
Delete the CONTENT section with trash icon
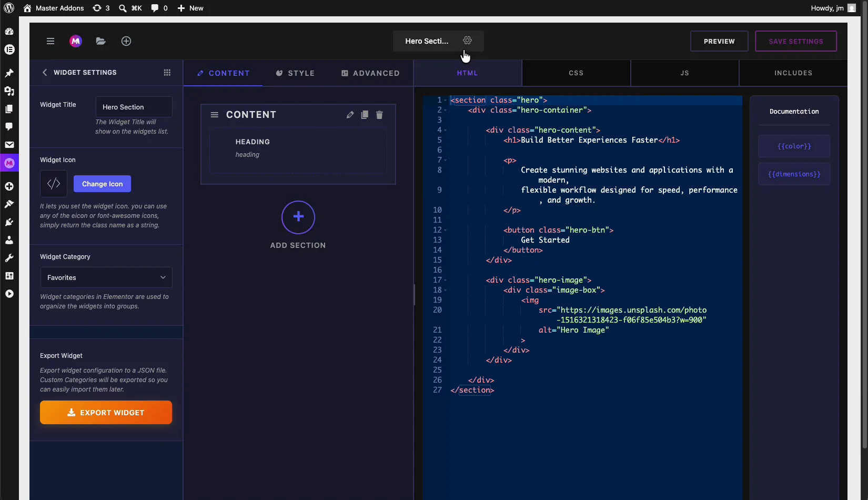379,115
